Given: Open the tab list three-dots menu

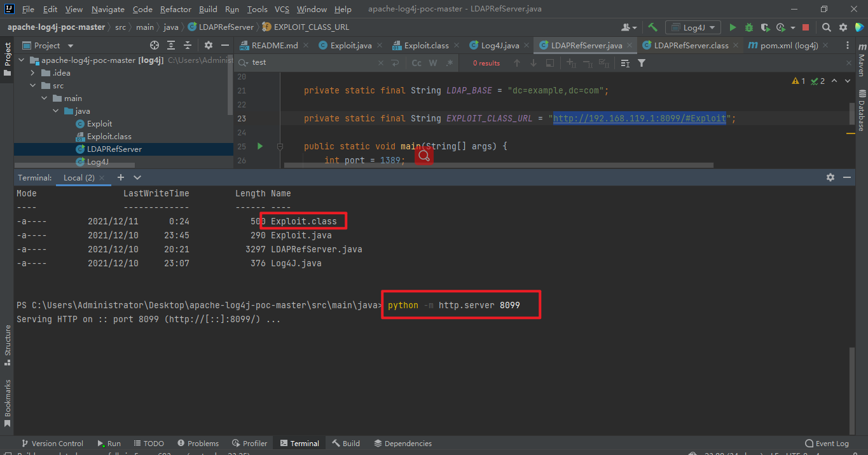Looking at the screenshot, I should [847, 45].
